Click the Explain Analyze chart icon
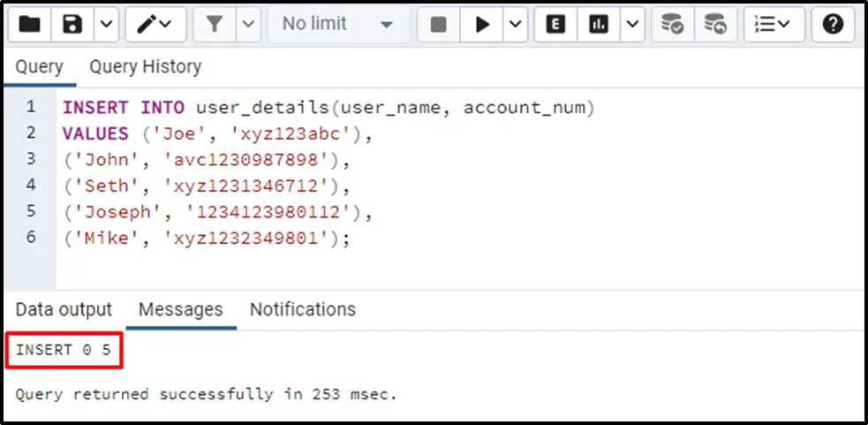 click(x=600, y=25)
